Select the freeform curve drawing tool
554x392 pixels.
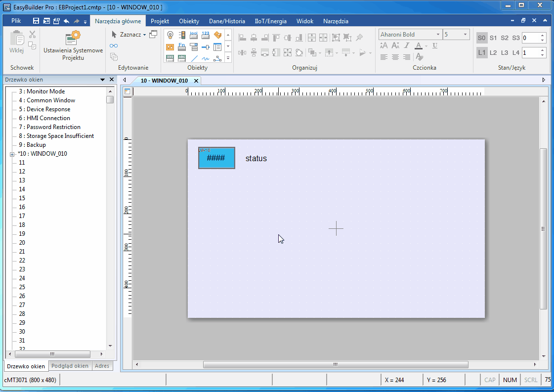pos(206,58)
